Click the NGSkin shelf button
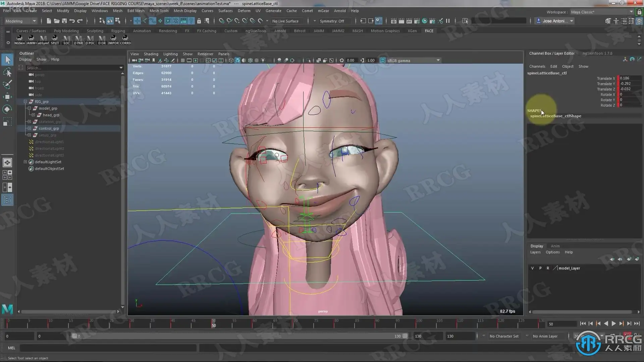Screen dimensions: 644x362 tap(19, 39)
